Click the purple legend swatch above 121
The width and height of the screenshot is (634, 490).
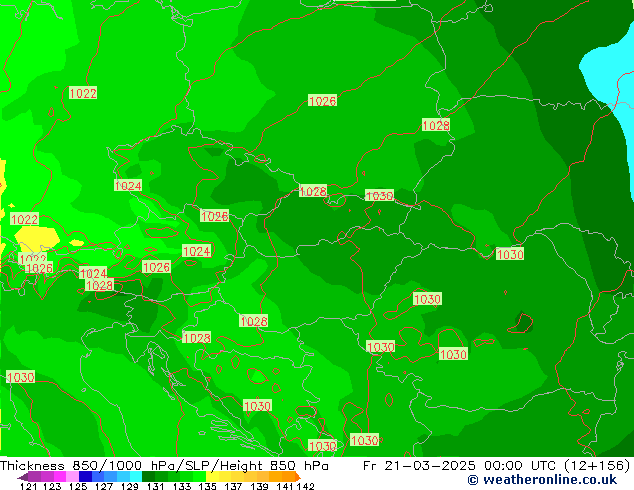click(x=34, y=477)
